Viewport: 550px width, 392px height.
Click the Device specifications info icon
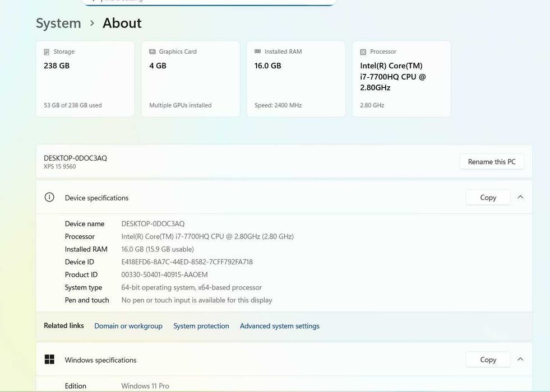49,197
